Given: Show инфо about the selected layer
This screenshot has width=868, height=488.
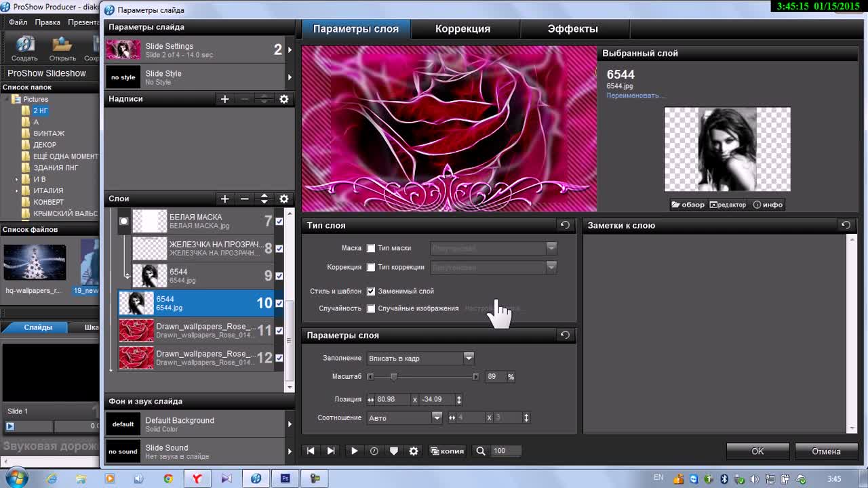Looking at the screenshot, I should [768, 205].
